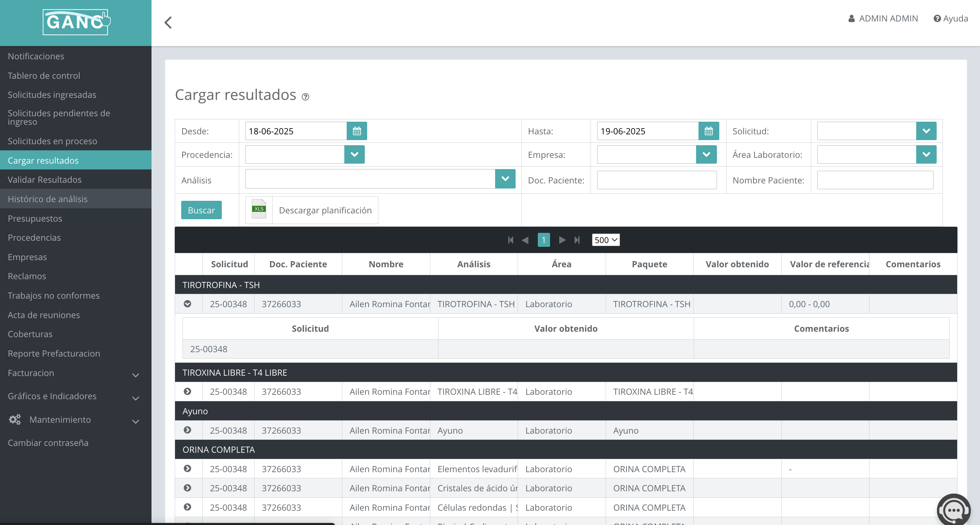Collapse the expanded TIROTROFINA - TSH row
This screenshot has width=980, height=525.
coord(188,304)
